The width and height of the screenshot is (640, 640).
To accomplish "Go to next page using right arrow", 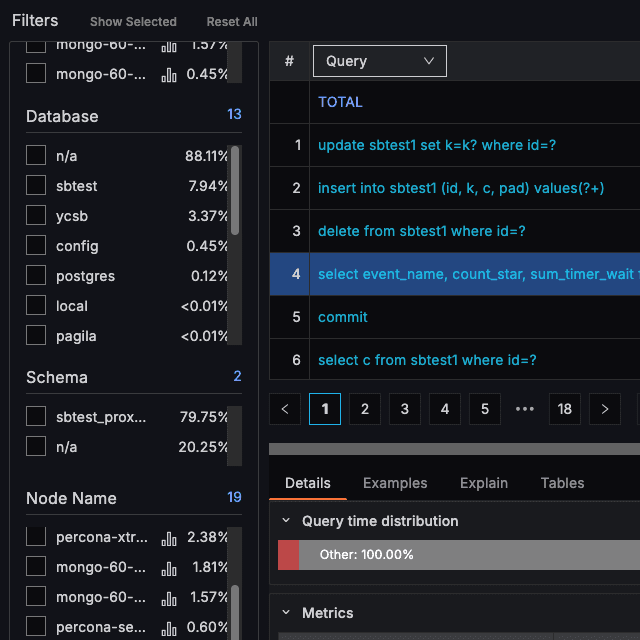I will (605, 409).
